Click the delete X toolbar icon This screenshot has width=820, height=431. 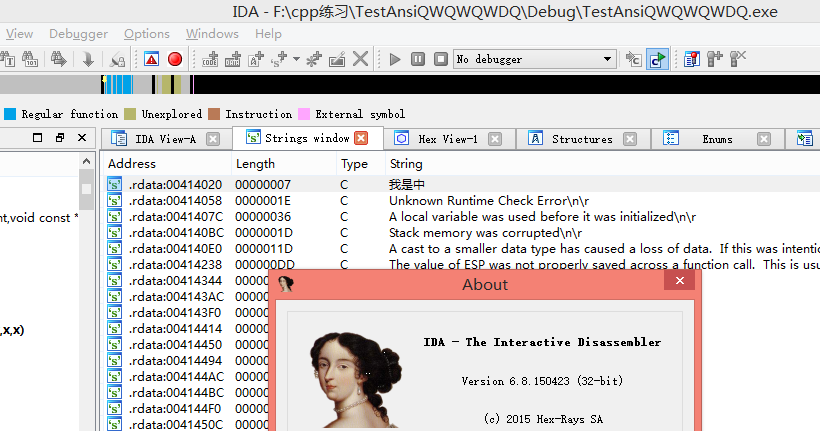pyautogui.click(x=360, y=59)
